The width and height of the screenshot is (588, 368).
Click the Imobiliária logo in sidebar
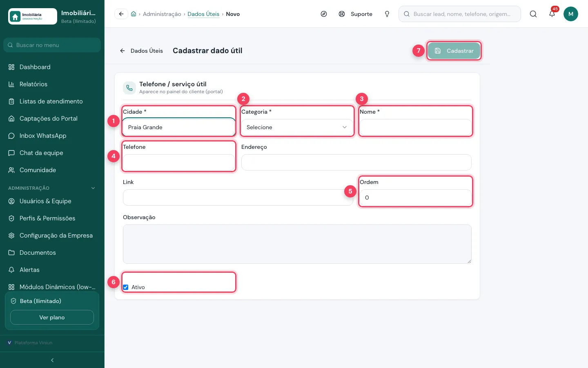pyautogui.click(x=33, y=16)
